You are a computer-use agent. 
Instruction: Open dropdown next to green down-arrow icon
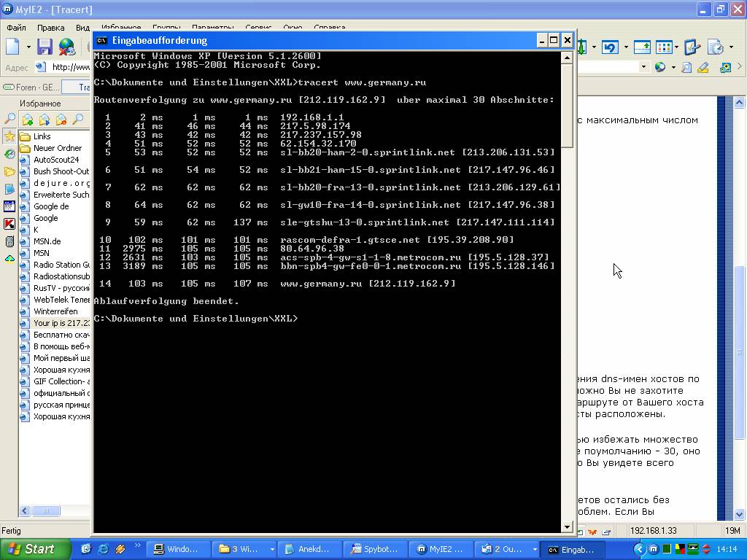(594, 47)
